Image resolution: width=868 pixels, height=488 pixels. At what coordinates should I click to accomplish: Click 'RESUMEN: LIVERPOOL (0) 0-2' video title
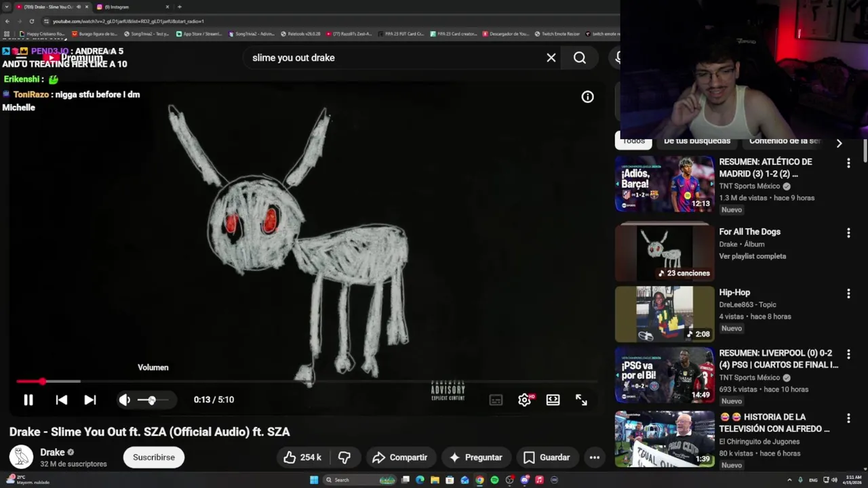tap(778, 359)
